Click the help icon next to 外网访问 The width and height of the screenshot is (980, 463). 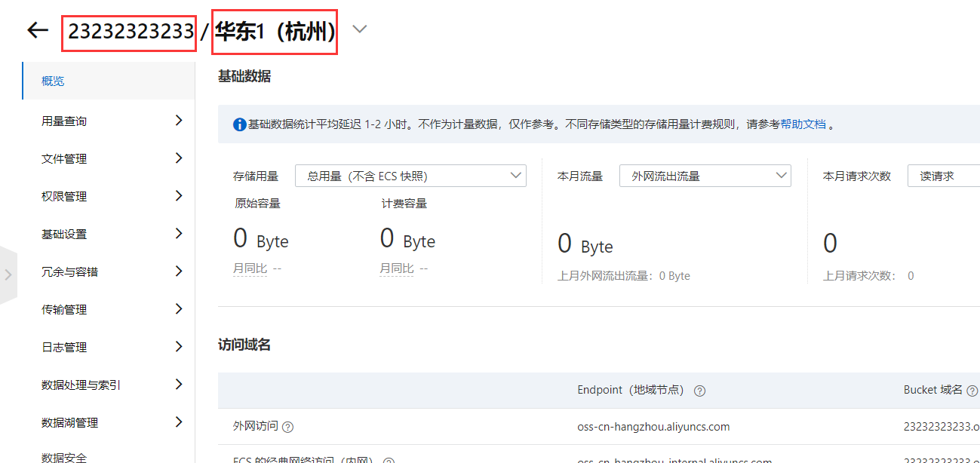pyautogui.click(x=287, y=427)
